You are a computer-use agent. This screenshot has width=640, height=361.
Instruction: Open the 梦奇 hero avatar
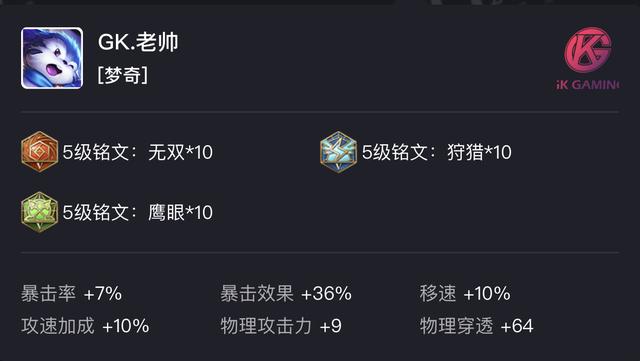(52, 58)
